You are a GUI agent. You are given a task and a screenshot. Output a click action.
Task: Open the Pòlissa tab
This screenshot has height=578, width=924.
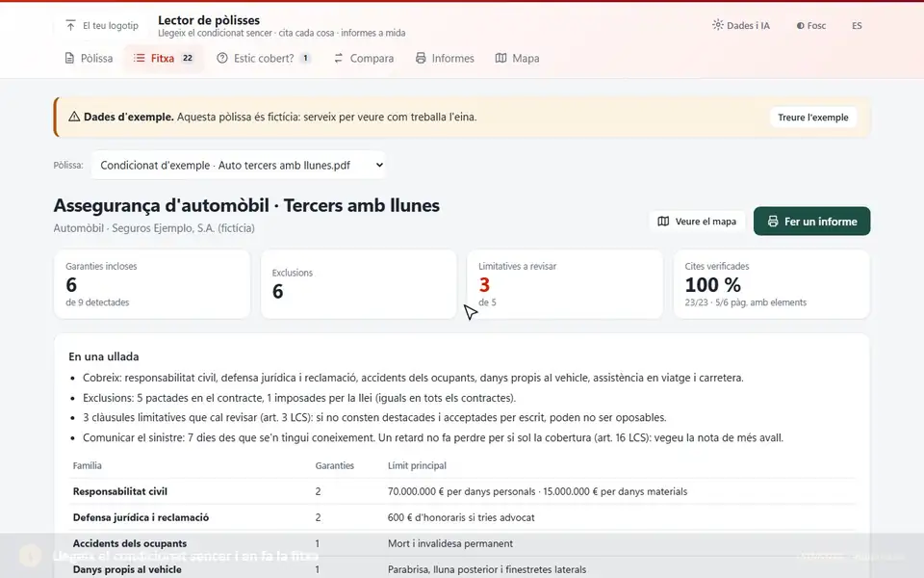(89, 59)
